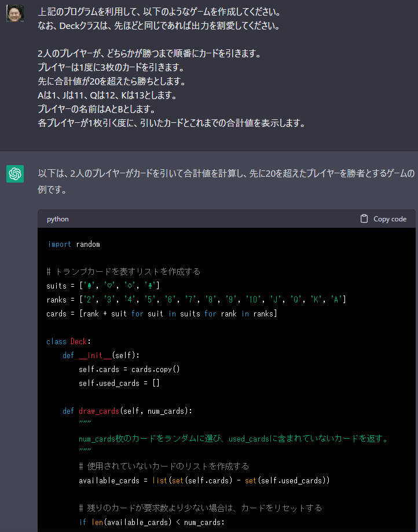
Task: Click the if len(available_cards) condition line
Action: click(x=152, y=523)
